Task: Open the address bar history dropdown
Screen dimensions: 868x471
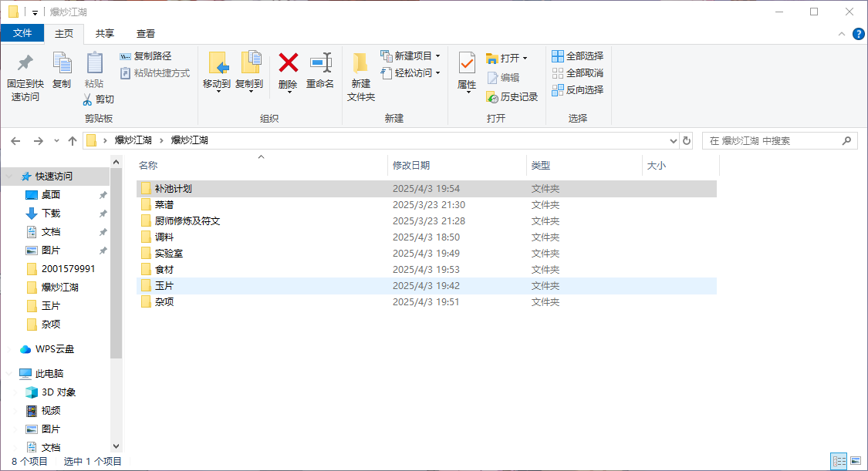Action: (673, 141)
